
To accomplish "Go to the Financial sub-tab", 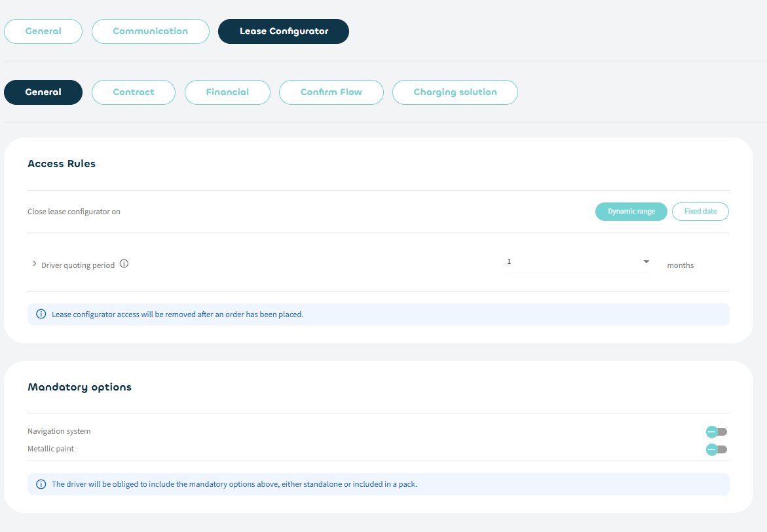I will 227,92.
